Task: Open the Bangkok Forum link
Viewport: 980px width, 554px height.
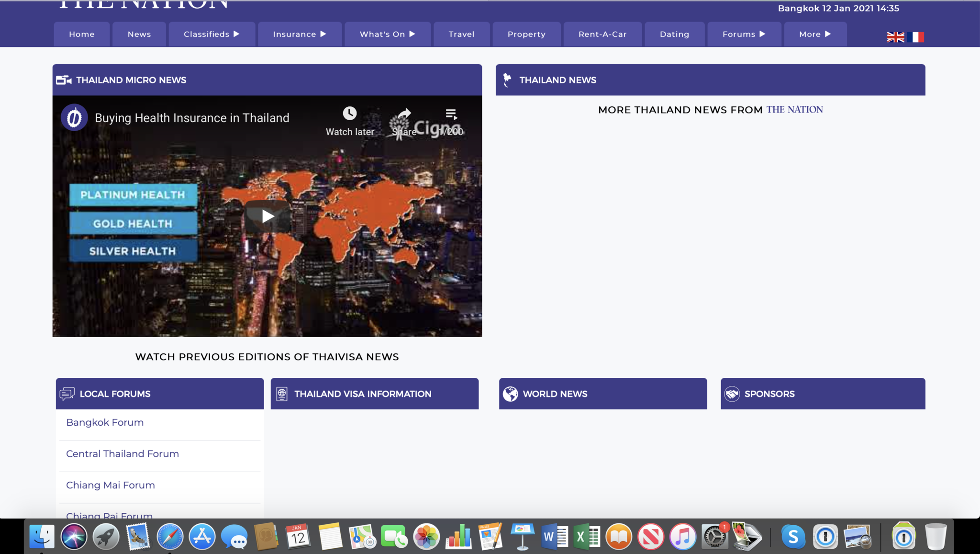Action: tap(105, 422)
